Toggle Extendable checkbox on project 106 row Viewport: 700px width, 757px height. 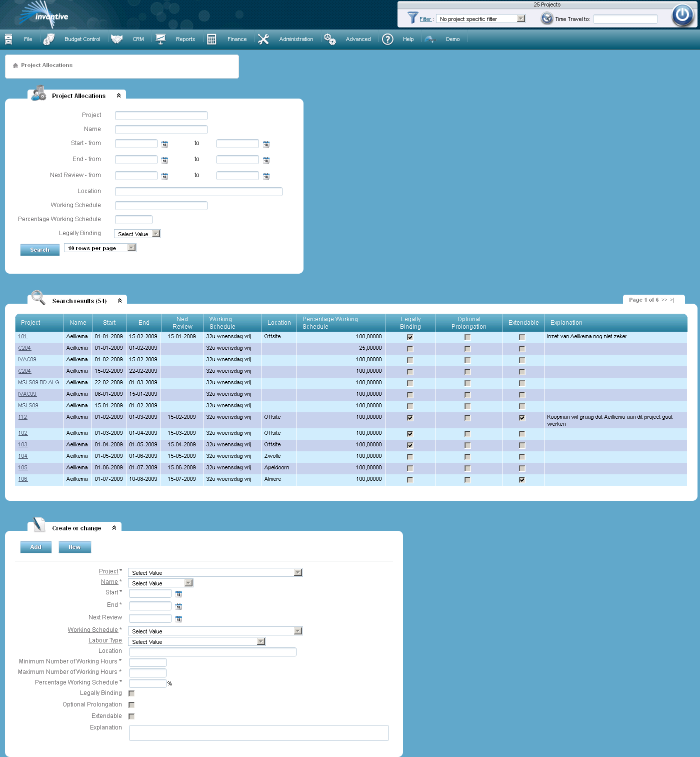tap(521, 479)
